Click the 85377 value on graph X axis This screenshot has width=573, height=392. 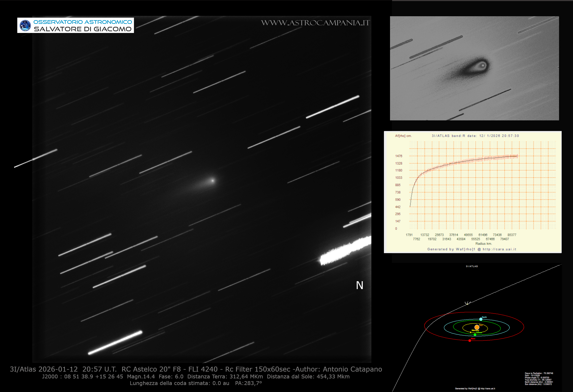pyautogui.click(x=512, y=235)
